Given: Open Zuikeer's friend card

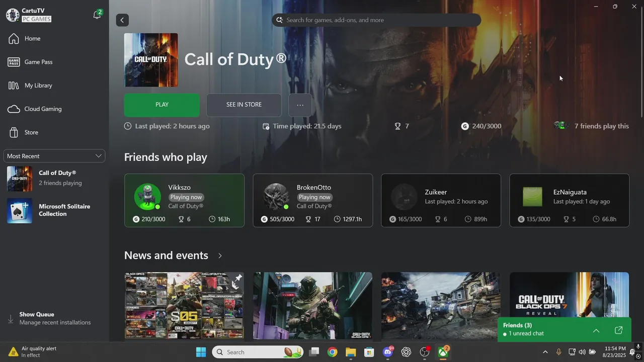Looking at the screenshot, I should [x=441, y=201].
